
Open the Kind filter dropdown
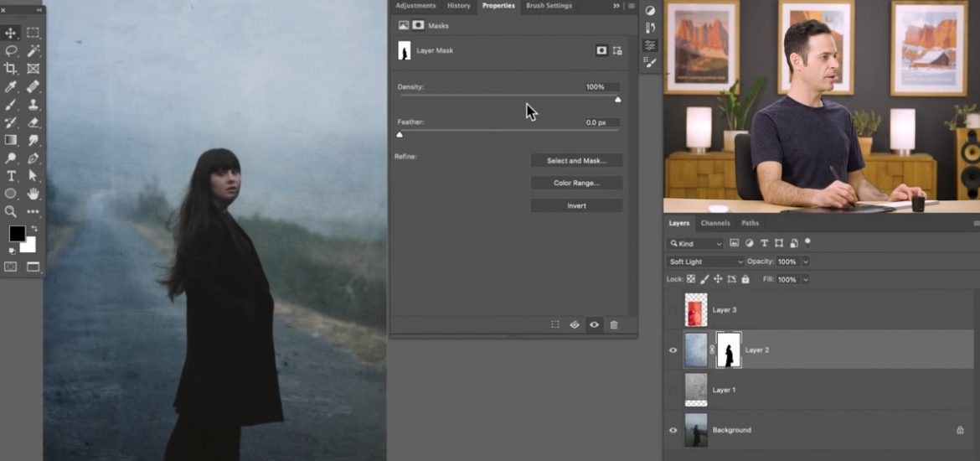695,243
